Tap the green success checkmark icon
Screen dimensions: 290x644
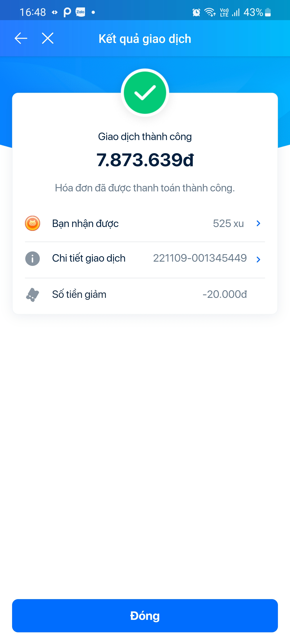click(145, 93)
